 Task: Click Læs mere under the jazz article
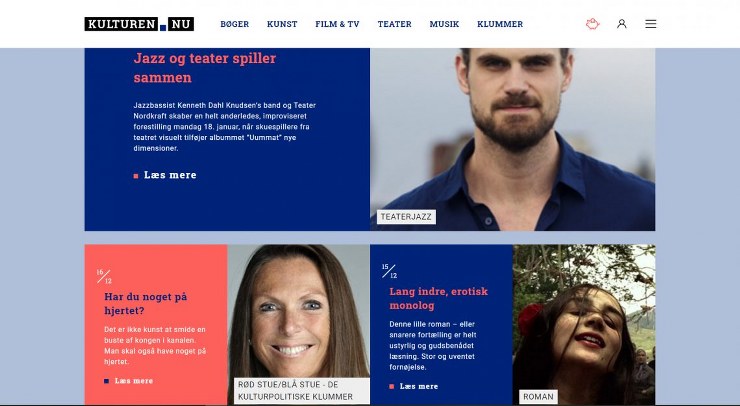click(x=170, y=175)
